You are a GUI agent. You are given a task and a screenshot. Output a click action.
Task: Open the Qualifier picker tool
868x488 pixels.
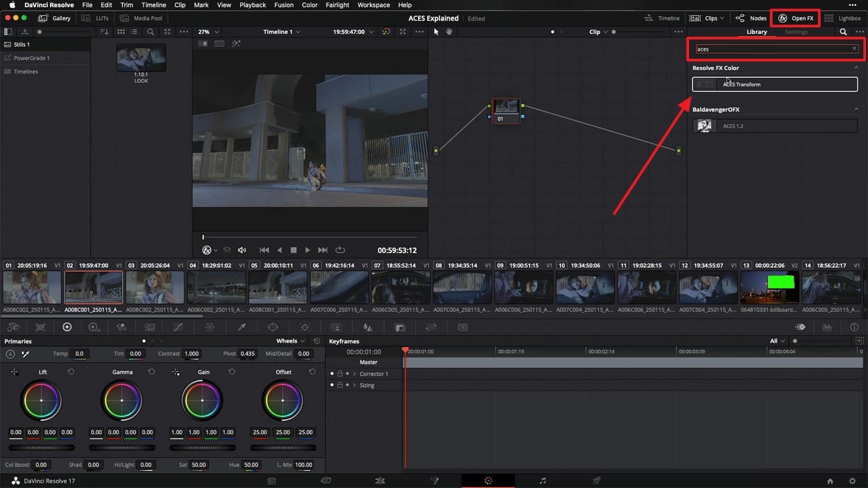(241, 326)
